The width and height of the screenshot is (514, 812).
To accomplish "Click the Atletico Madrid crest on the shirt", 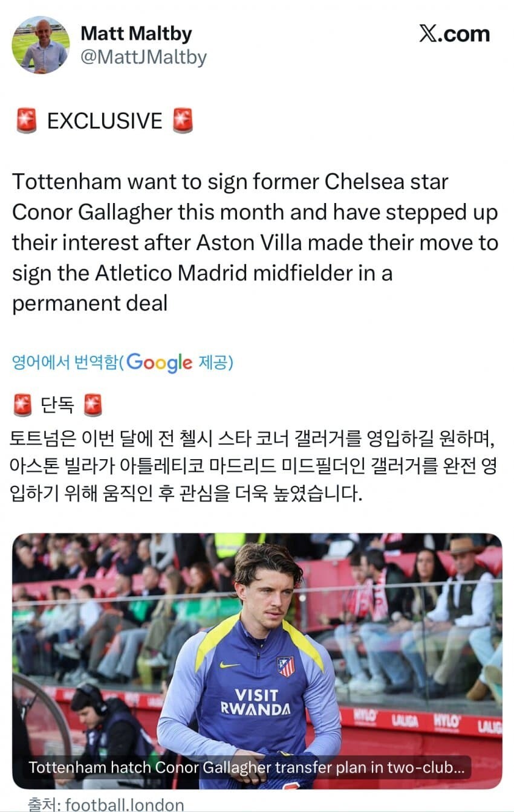I will (x=285, y=666).
